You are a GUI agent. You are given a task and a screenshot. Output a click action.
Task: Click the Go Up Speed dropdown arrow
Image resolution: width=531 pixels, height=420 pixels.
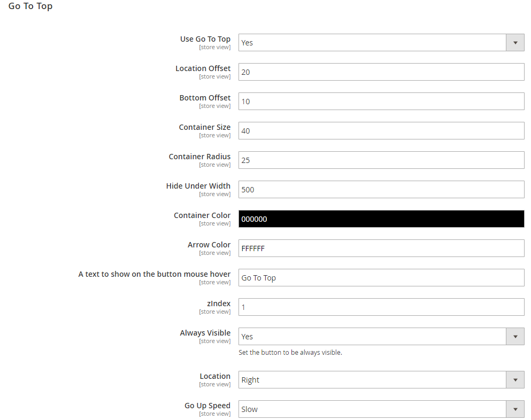pyautogui.click(x=515, y=409)
